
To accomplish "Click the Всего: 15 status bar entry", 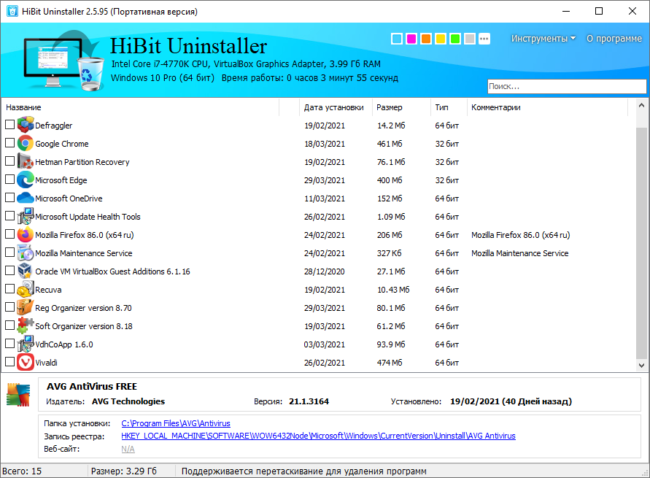I will coord(22,471).
